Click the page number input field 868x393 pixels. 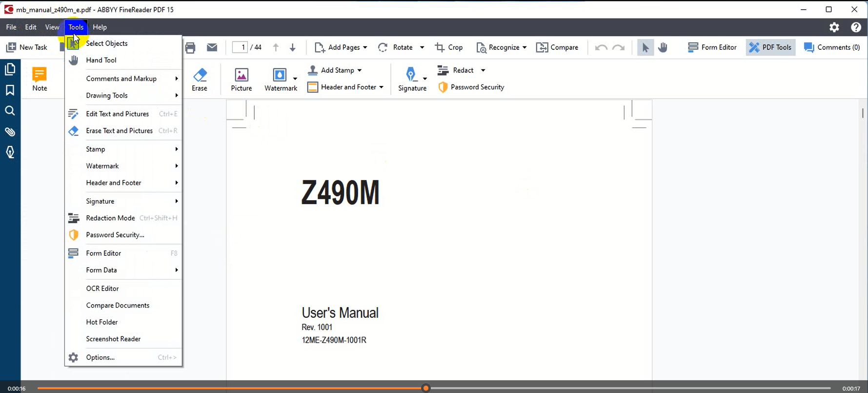pos(241,47)
